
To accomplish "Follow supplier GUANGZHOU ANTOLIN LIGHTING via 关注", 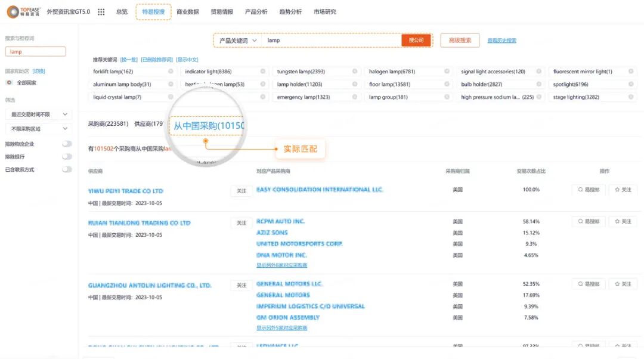I will point(241,285).
